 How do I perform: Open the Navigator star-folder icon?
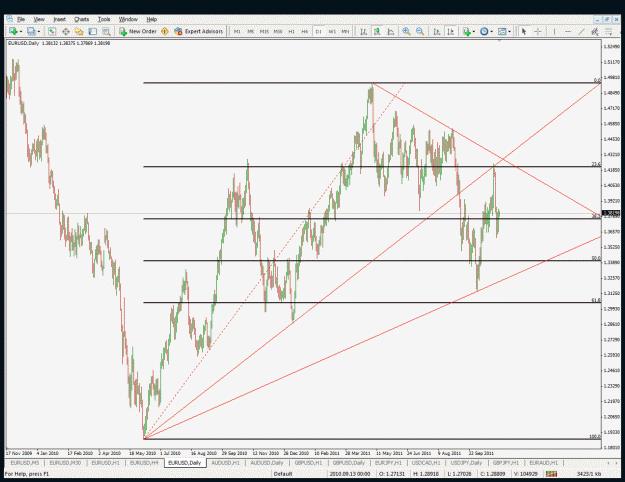point(79,31)
